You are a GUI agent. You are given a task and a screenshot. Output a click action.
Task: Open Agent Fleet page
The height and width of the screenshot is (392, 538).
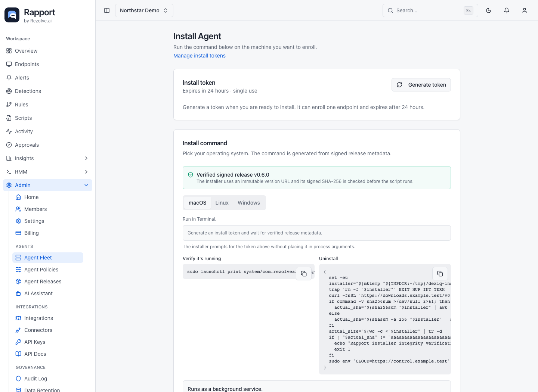tap(48, 258)
